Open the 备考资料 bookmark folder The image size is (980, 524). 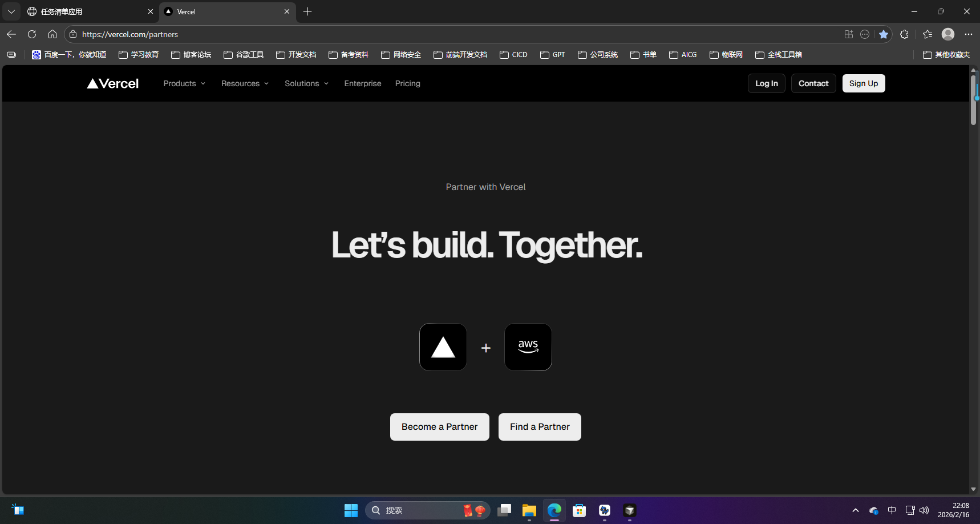(x=349, y=55)
